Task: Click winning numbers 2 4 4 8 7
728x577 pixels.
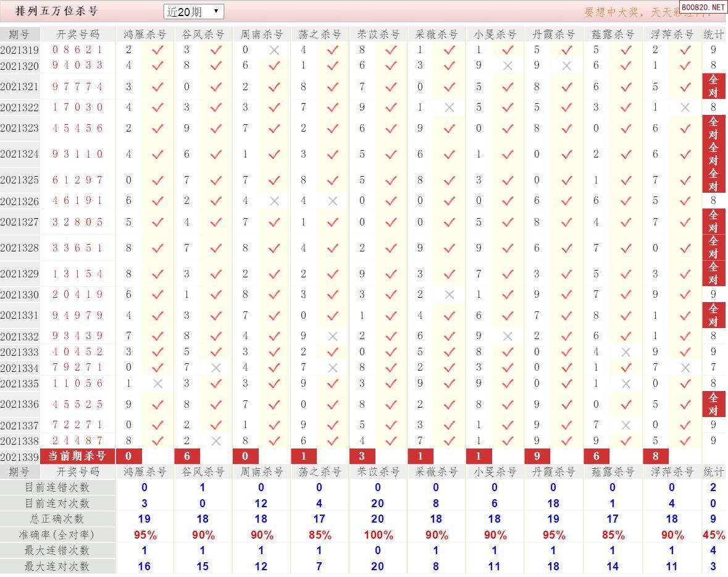Action: tap(78, 440)
